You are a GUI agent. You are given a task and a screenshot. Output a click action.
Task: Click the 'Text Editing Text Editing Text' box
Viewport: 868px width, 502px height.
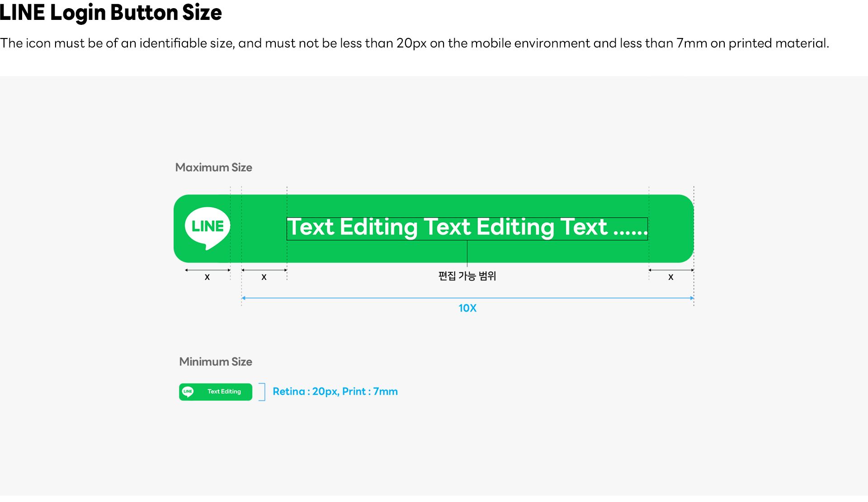[x=467, y=229]
